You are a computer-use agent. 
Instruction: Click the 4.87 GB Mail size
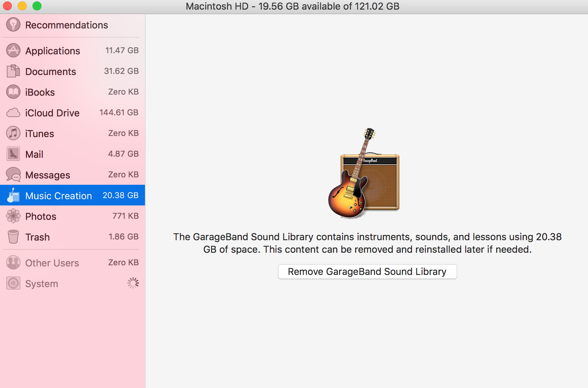point(124,154)
